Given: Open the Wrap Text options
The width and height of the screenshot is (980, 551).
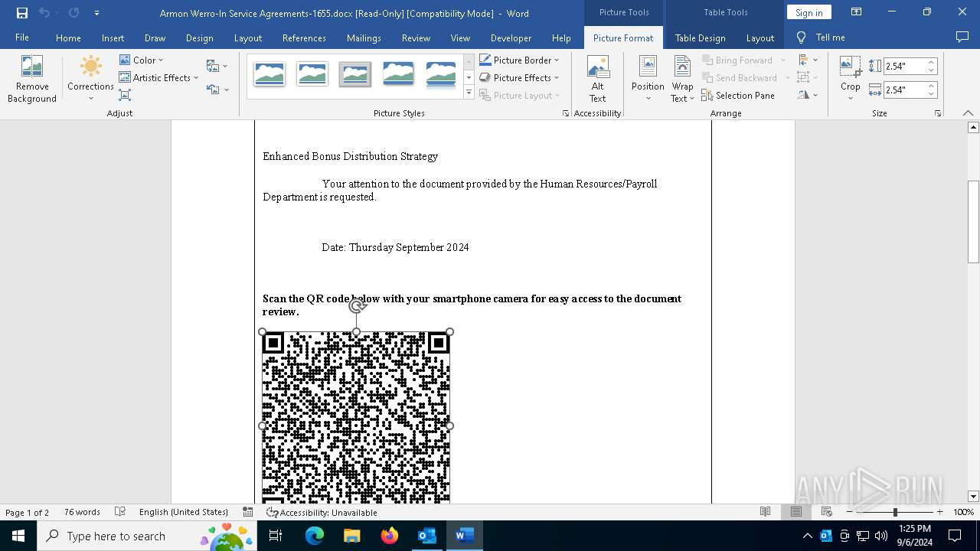Looking at the screenshot, I should point(682,80).
